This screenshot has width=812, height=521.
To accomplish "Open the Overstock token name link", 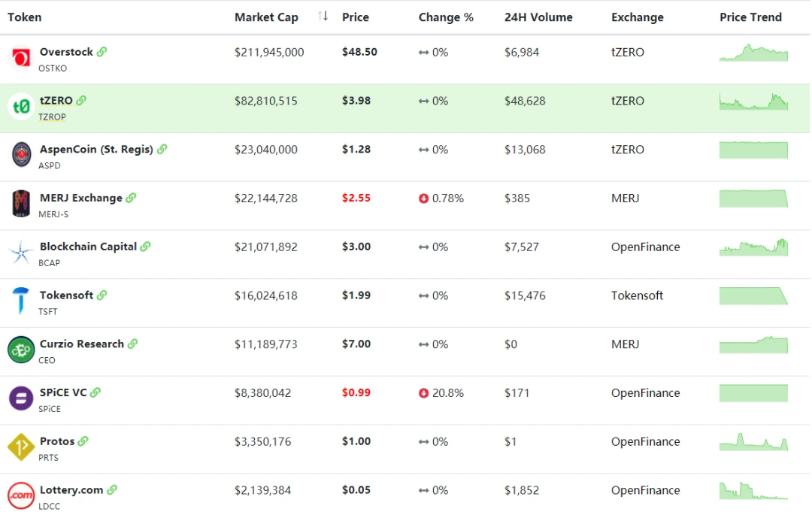I will point(66,52).
